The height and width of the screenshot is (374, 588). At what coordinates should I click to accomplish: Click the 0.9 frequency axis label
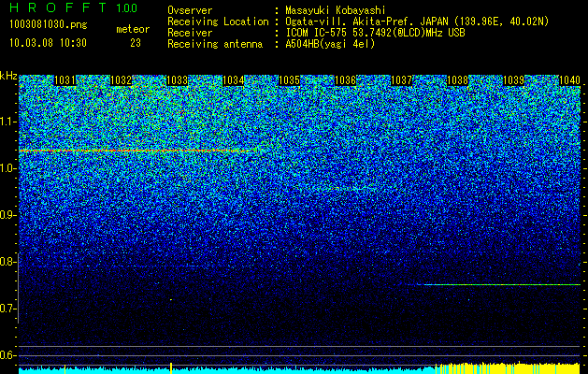pyautogui.click(x=7, y=215)
